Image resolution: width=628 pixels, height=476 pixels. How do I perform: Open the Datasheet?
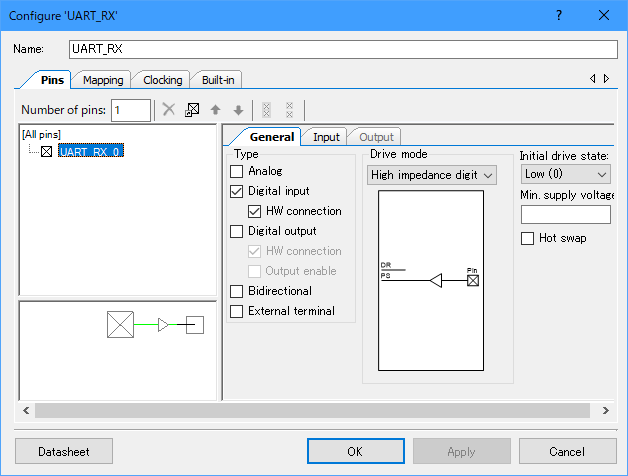coord(64,451)
